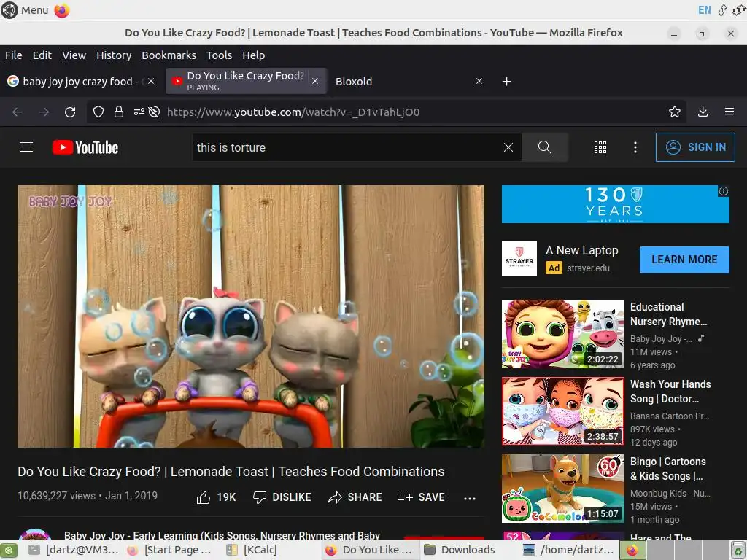Screen dimensions: 747x560
Task: Close the Bloxold tab
Action: [x=479, y=82]
